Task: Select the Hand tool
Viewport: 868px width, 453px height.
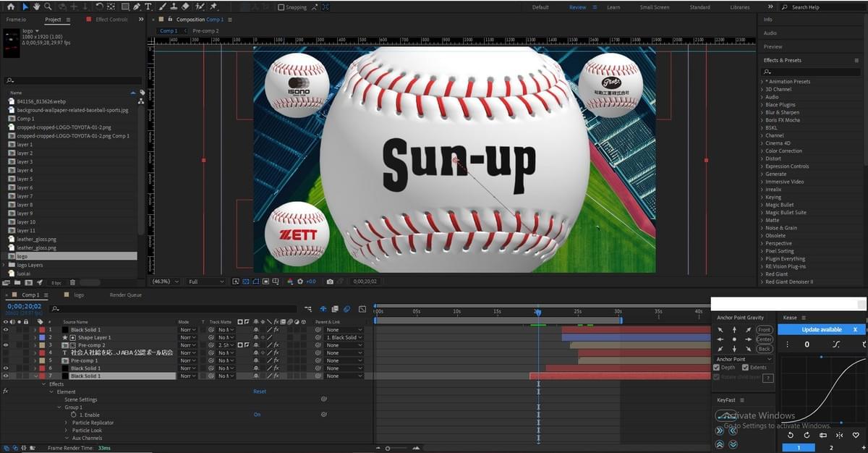Action: pyautogui.click(x=38, y=7)
